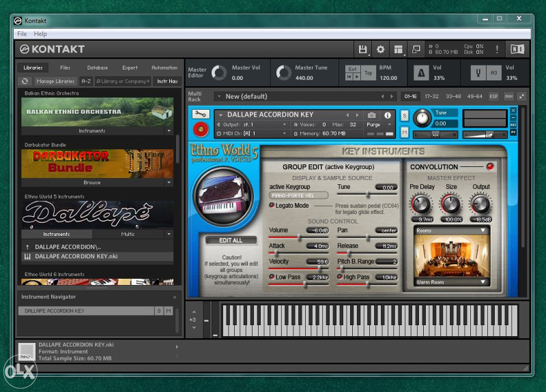546x392 pixels.
Task: Open the save (floppy disk) menu
Action: (x=362, y=49)
